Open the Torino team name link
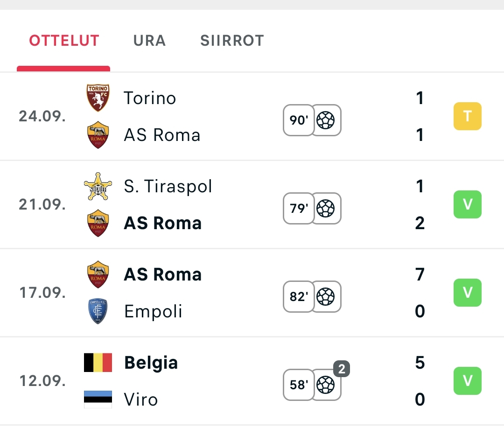This screenshot has height=435, width=504. (150, 98)
